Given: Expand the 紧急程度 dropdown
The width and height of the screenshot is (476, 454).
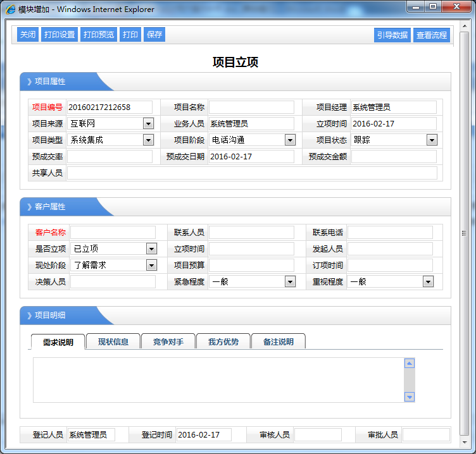Looking at the screenshot, I should [290, 282].
